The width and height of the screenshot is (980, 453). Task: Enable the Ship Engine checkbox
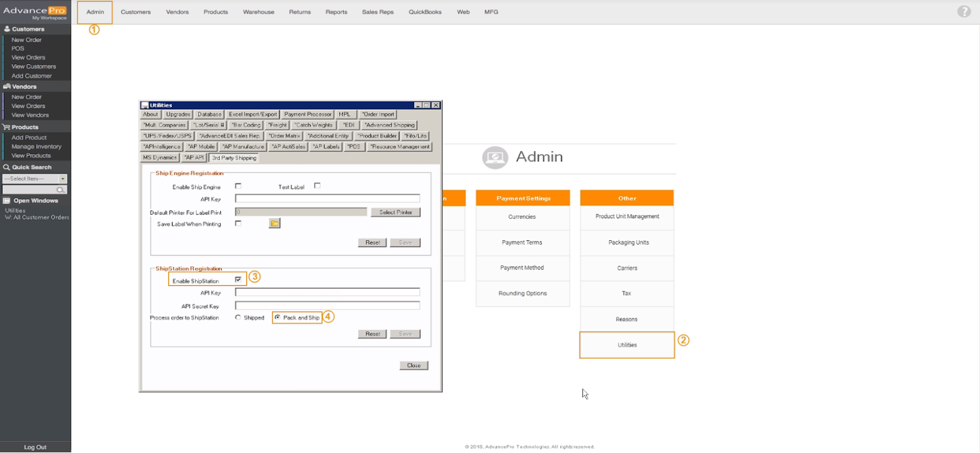tap(238, 186)
